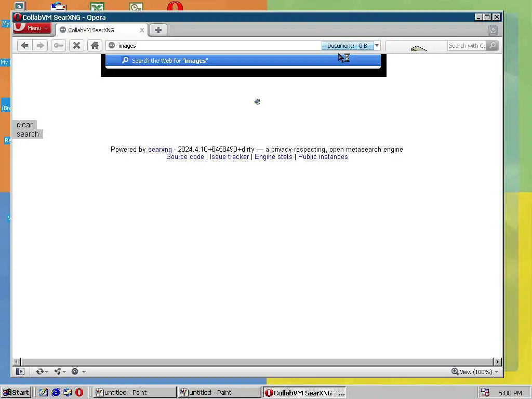Click the 5:08 PM clock
532x399 pixels.
(x=510, y=393)
